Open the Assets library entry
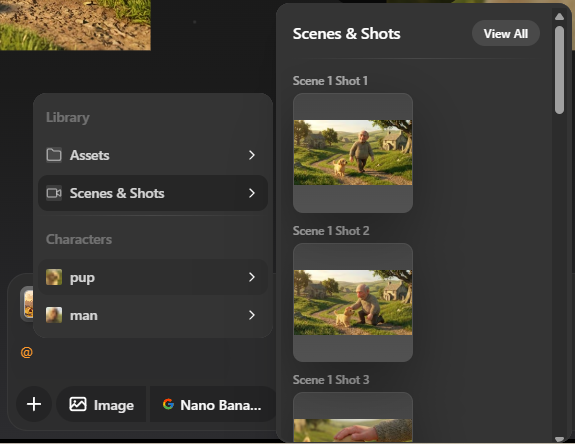The height and width of the screenshot is (444, 575). [x=153, y=155]
